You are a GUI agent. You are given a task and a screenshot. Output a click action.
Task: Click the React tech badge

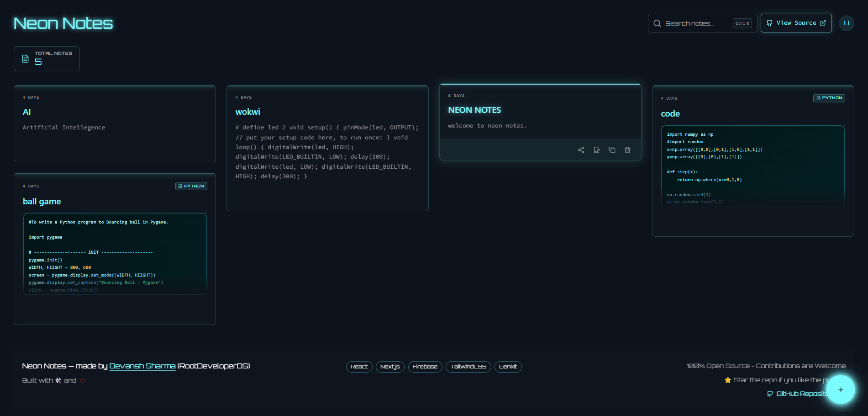(x=359, y=367)
